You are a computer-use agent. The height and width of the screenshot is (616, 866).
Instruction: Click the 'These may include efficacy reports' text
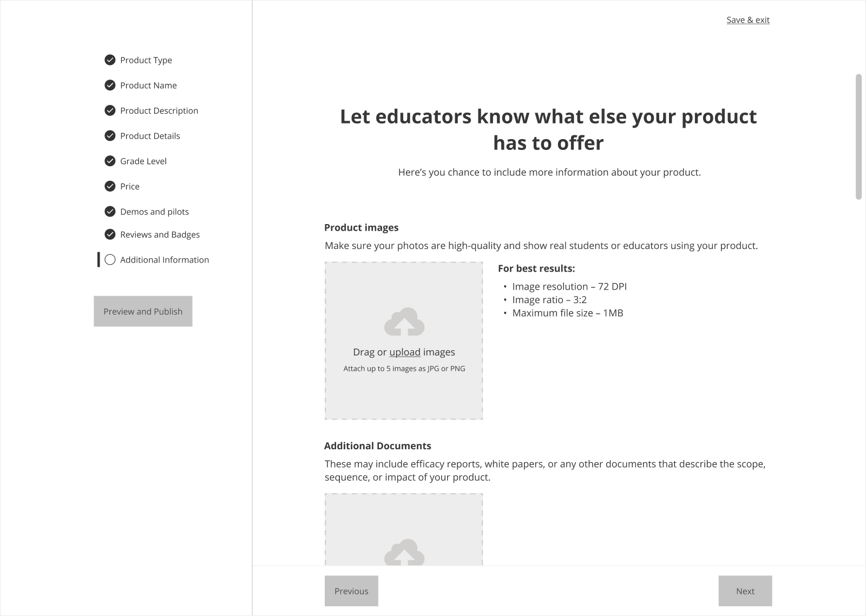(545, 470)
